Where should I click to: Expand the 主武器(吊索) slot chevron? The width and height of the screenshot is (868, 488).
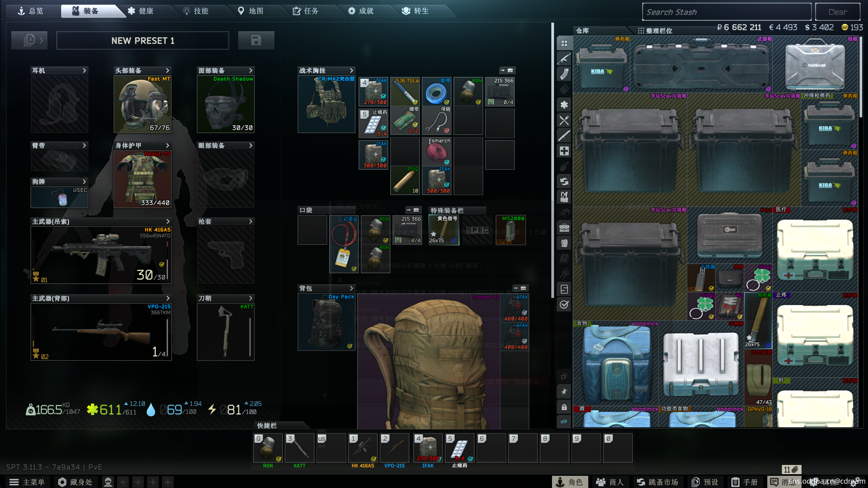tap(167, 221)
